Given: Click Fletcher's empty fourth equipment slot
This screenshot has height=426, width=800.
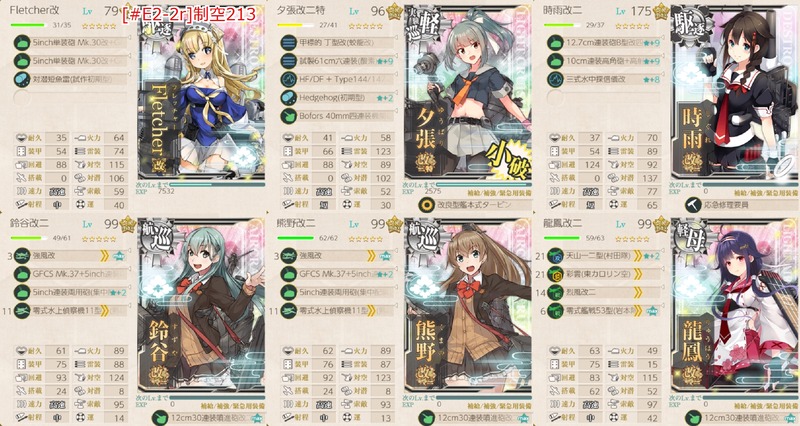Looking at the screenshot, I should pyautogui.click(x=70, y=97).
